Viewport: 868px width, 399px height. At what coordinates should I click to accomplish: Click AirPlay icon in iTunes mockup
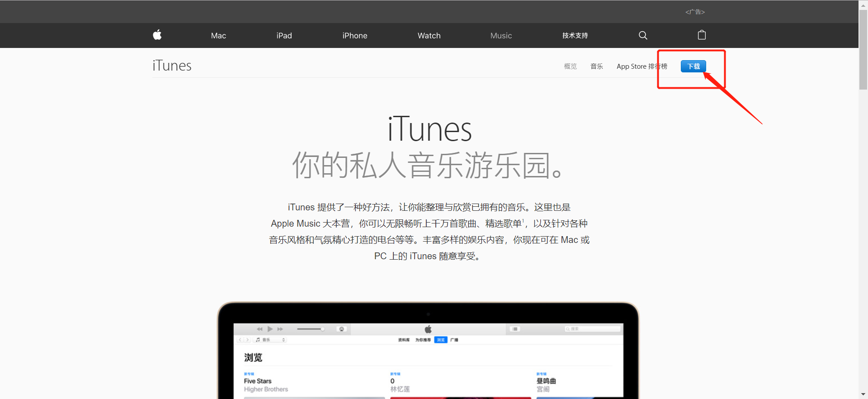coord(342,329)
